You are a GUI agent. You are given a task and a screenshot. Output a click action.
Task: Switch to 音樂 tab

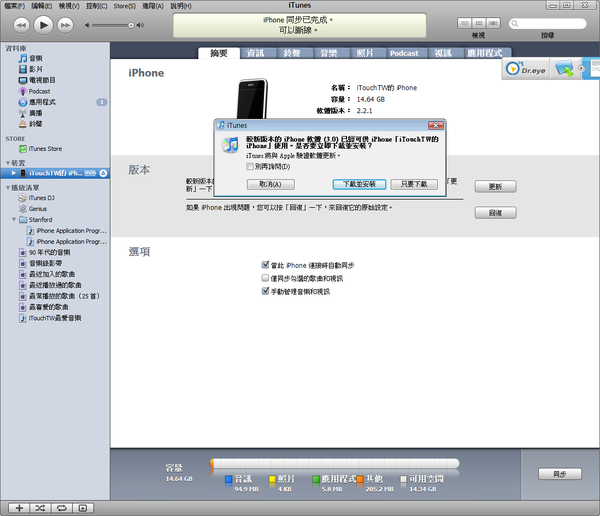[x=329, y=53]
